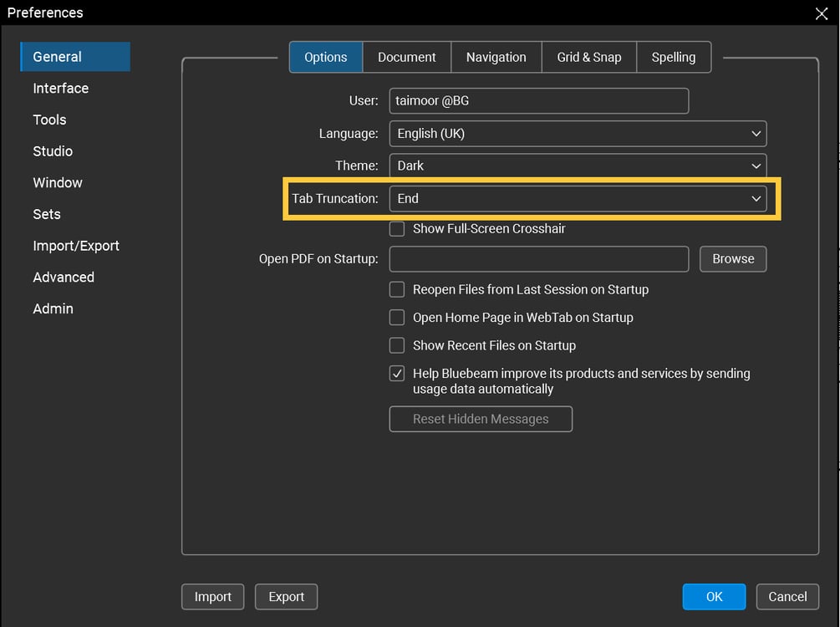Export the current preferences
The width and height of the screenshot is (840, 627).
click(286, 597)
